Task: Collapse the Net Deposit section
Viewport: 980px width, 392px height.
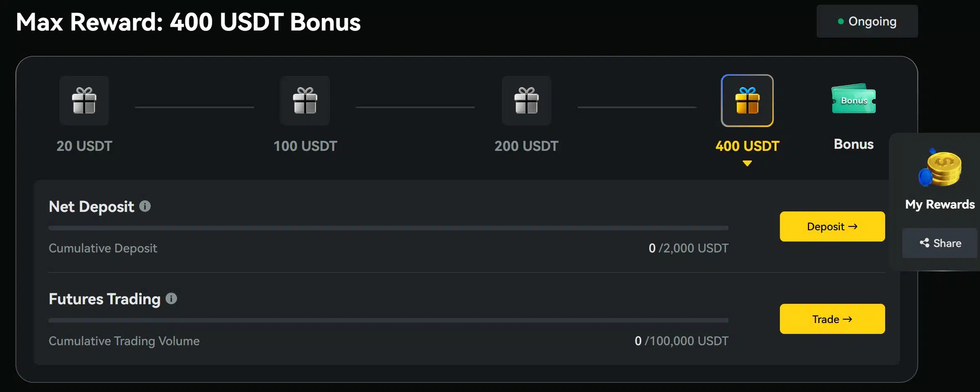Action: [x=91, y=206]
